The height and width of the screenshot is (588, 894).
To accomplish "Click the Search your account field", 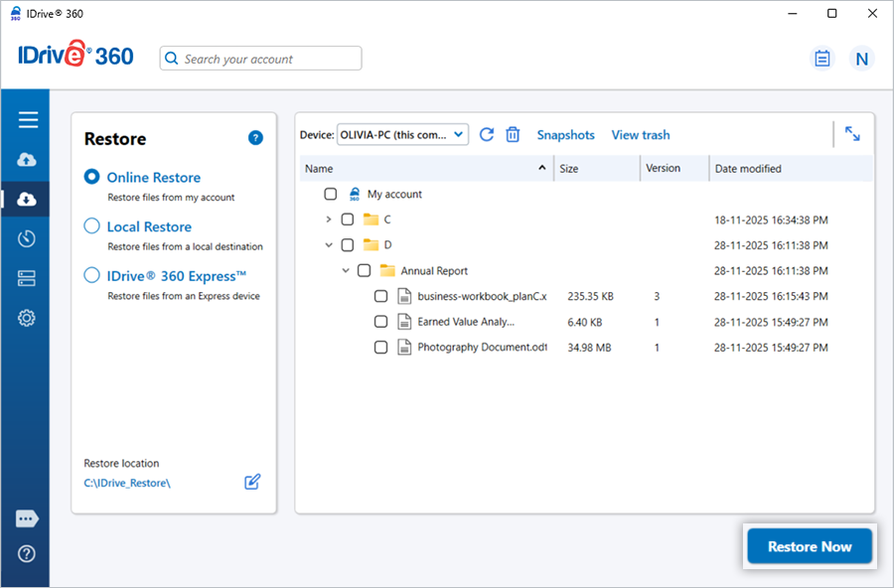I will [261, 59].
